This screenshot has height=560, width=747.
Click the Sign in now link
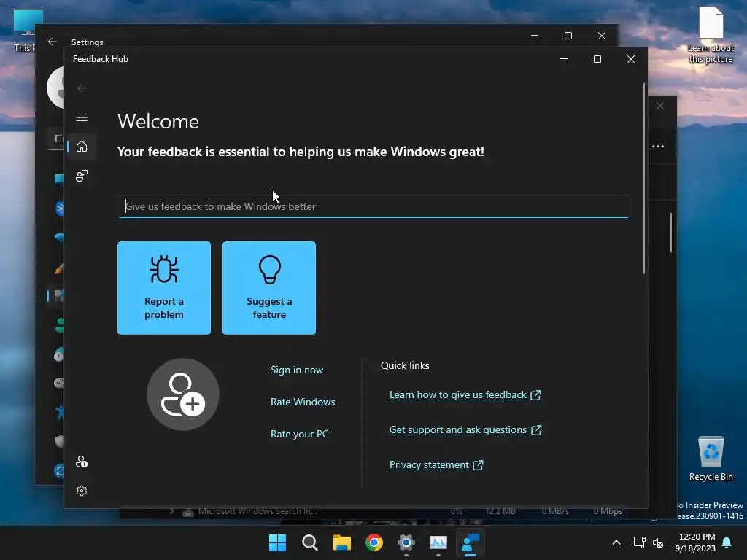tap(297, 370)
